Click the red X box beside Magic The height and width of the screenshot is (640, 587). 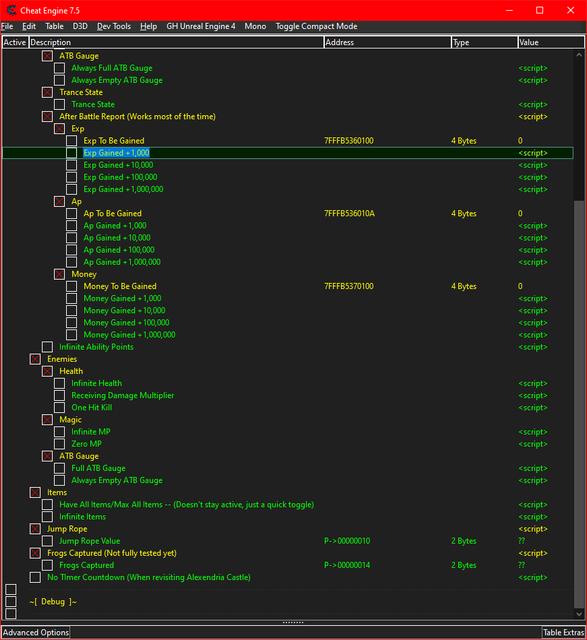[x=47, y=420]
